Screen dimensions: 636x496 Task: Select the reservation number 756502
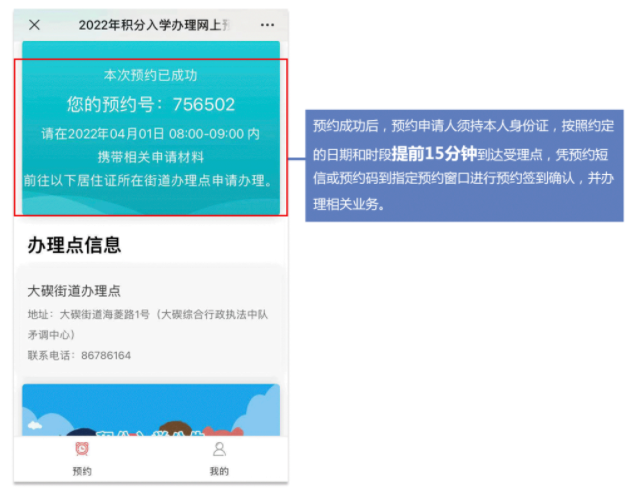pyautogui.click(x=204, y=105)
